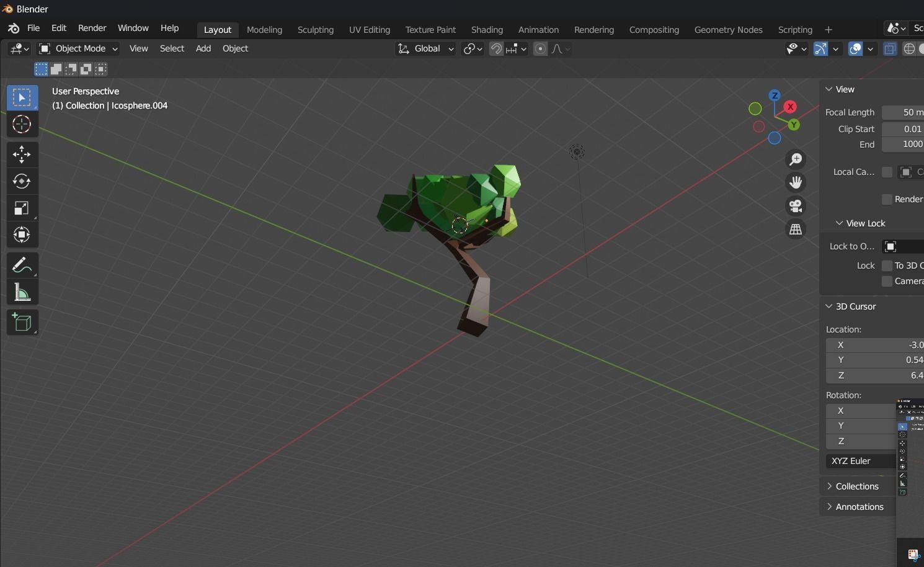Toggle the camera view button
The image size is (924, 567).
pyautogui.click(x=796, y=206)
